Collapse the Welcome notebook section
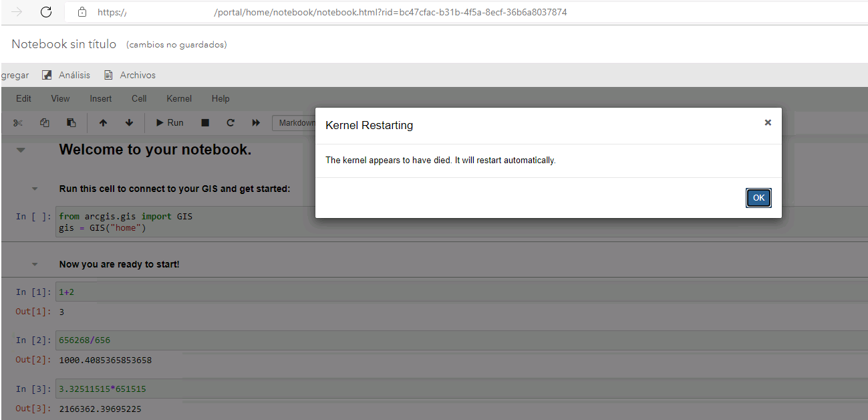Viewport: 868px width, 420px height. point(21,150)
